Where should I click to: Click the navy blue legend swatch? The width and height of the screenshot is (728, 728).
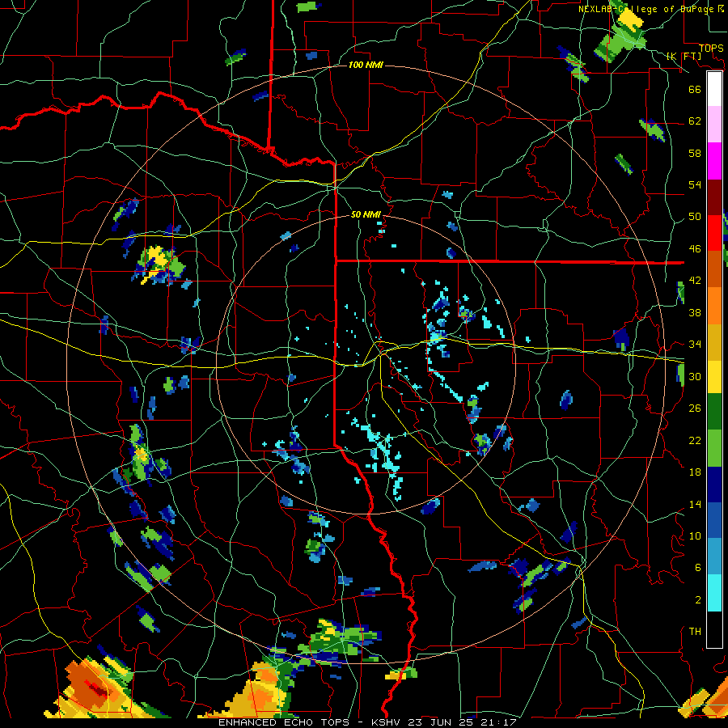pyautogui.click(x=714, y=485)
